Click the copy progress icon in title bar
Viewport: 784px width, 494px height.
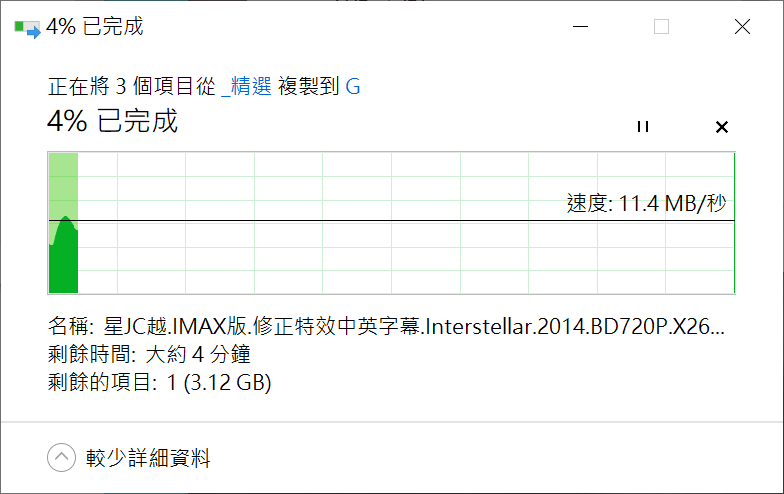(x=27, y=28)
